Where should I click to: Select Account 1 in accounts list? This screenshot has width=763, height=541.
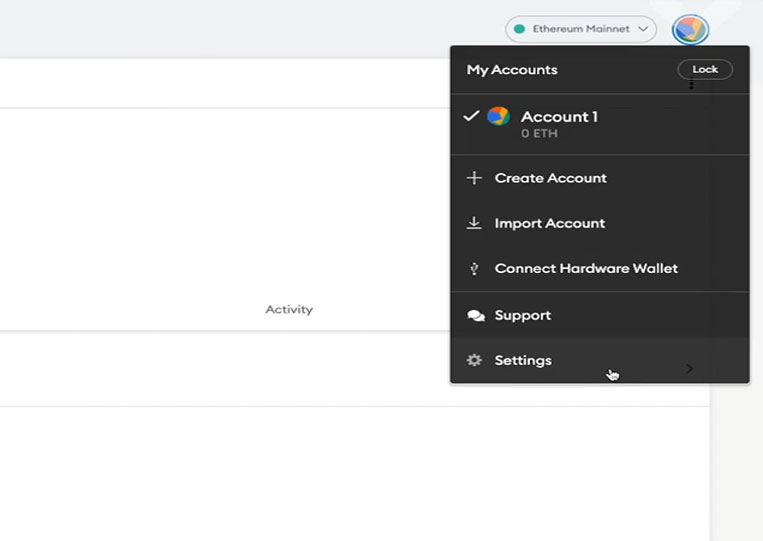pyautogui.click(x=600, y=125)
